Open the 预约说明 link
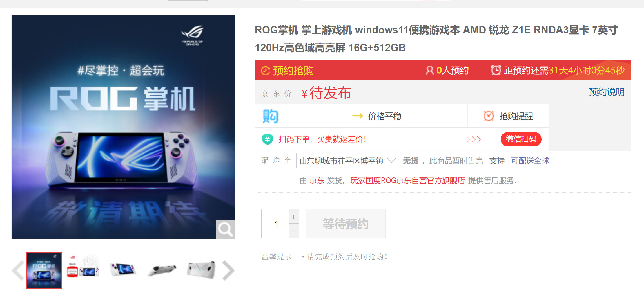The width and height of the screenshot is (644, 291). click(x=607, y=92)
